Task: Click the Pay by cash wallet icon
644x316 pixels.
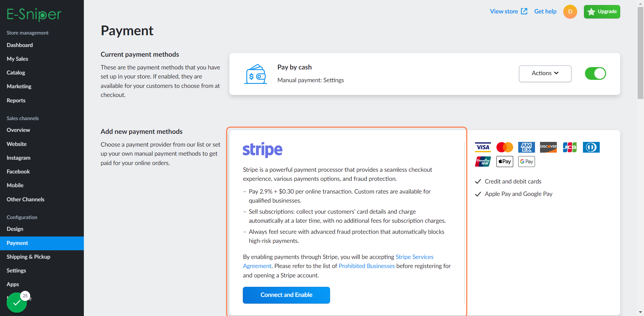Action: pyautogui.click(x=256, y=74)
